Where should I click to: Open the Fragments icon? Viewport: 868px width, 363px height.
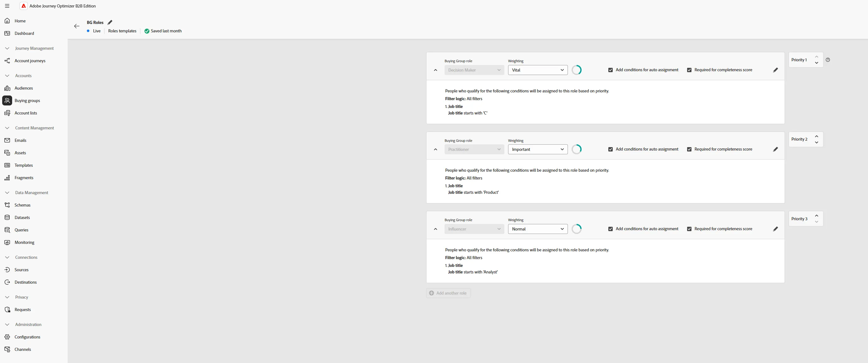[7, 178]
